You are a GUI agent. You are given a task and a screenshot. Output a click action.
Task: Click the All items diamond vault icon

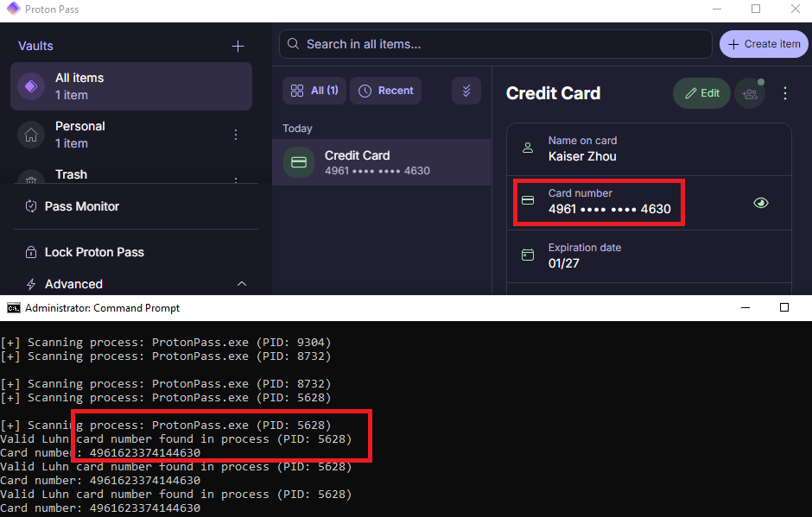31,86
